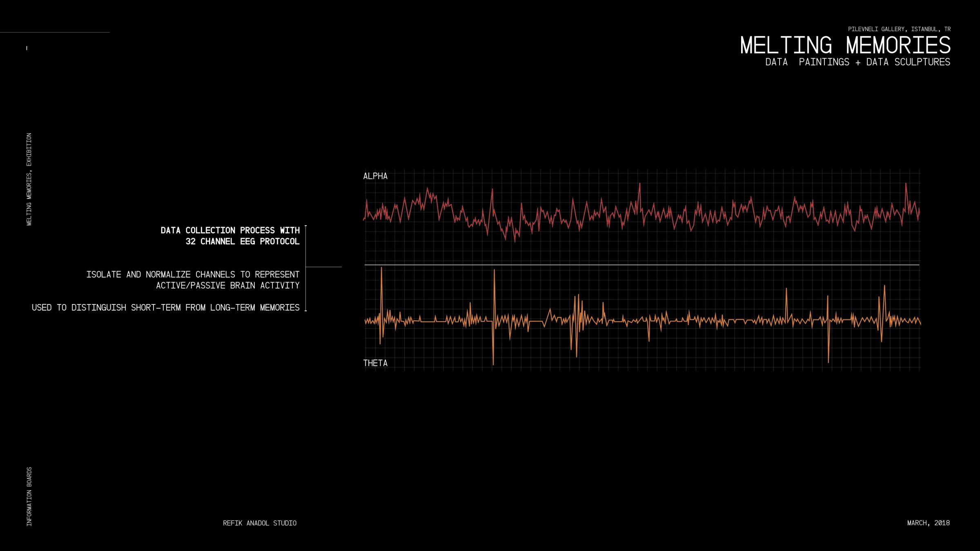980x551 pixels.
Task: Click the ALPHA chart label
Action: [375, 176]
